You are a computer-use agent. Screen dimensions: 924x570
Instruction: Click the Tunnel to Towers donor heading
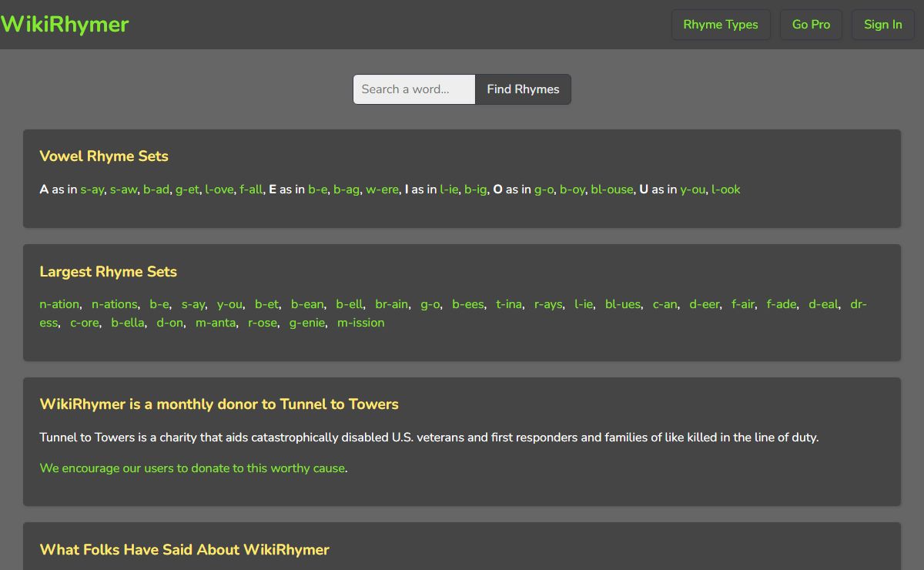pyautogui.click(x=219, y=404)
